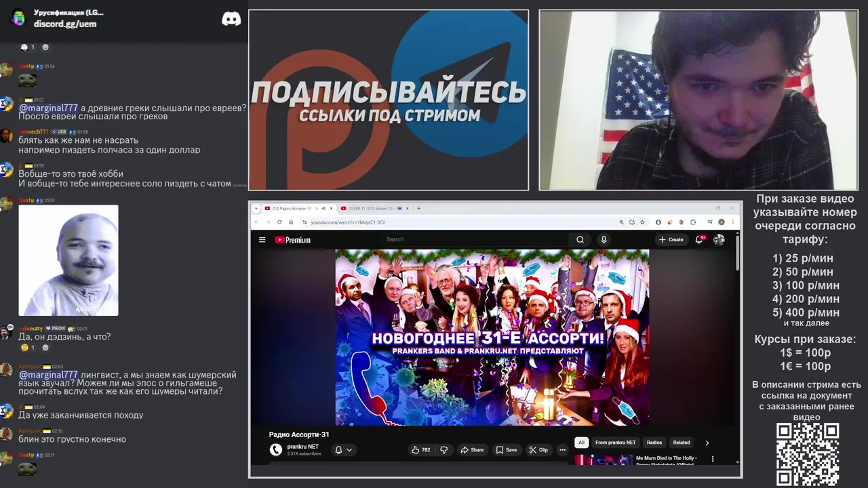Share the video

click(x=472, y=449)
